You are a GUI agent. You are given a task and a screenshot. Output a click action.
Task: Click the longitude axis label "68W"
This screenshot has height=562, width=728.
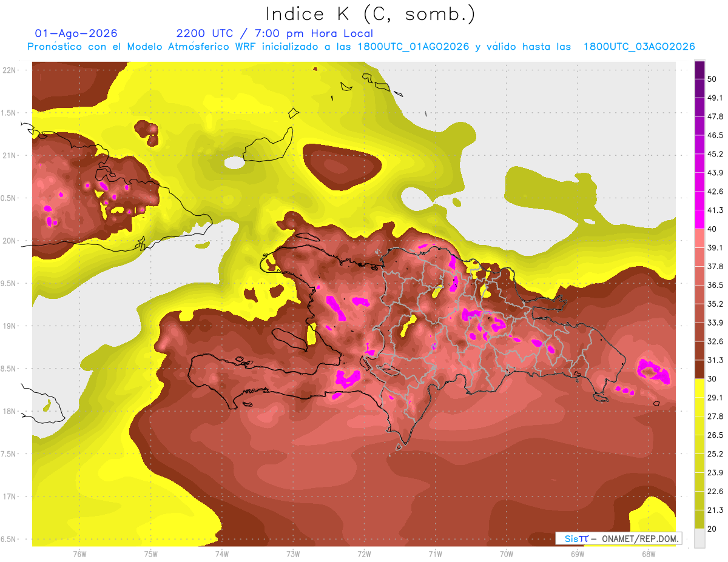[x=649, y=554]
